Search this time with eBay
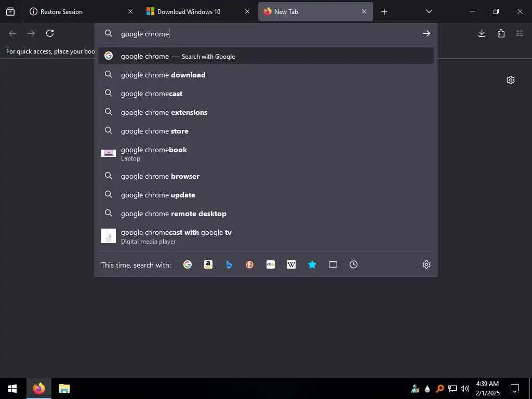The height and width of the screenshot is (399, 532). point(270,264)
